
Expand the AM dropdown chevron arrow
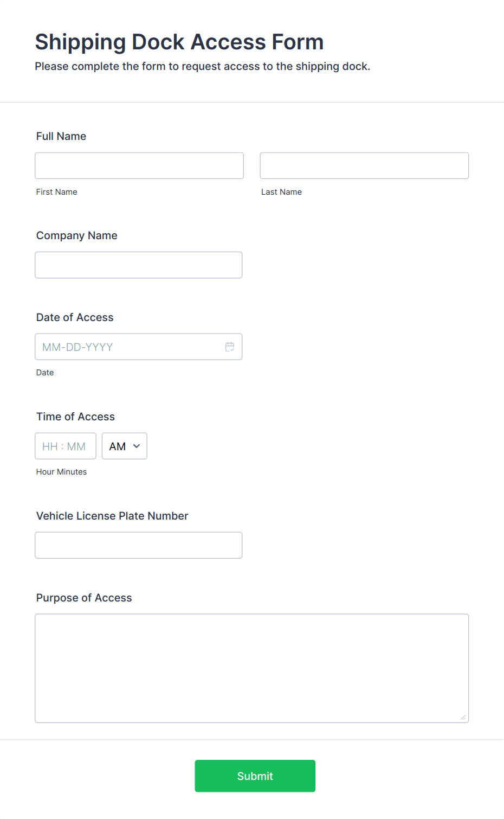137,446
